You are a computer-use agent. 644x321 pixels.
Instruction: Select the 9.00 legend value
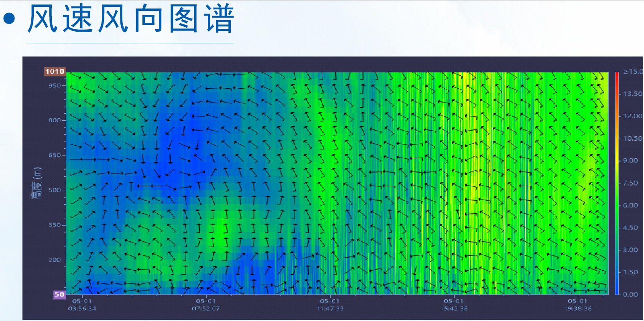(630, 161)
